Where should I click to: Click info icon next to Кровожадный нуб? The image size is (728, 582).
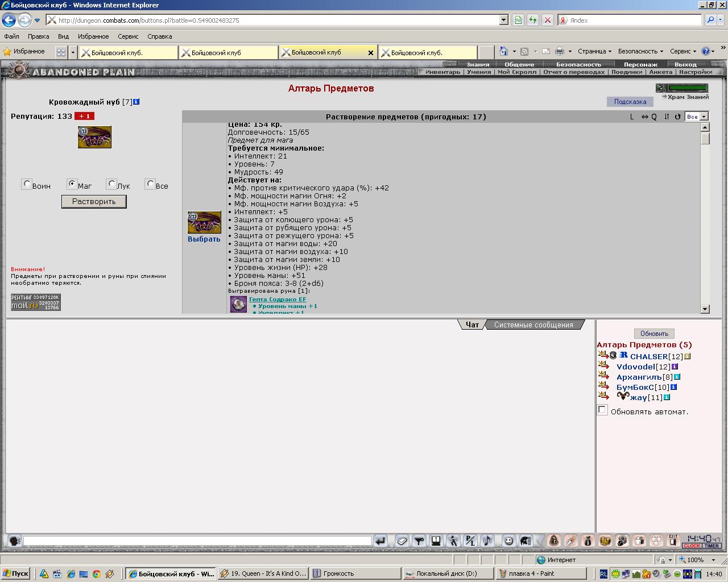coord(136,102)
